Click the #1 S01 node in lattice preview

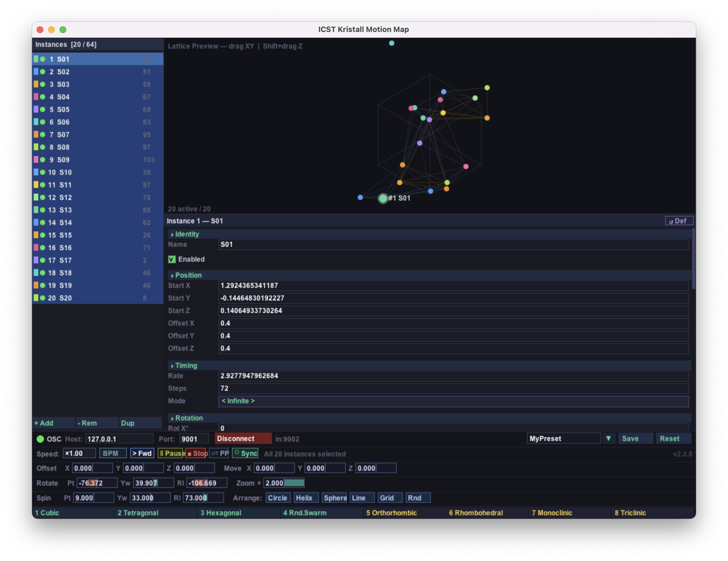coord(383,198)
